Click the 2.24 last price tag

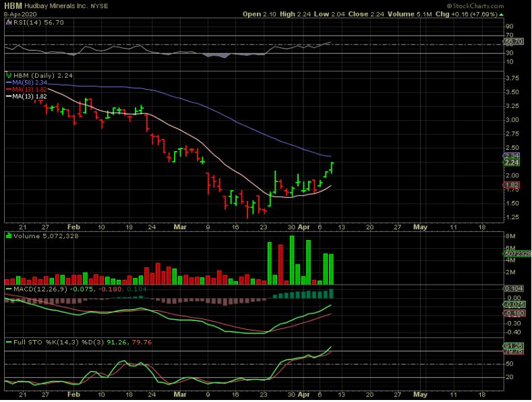point(511,162)
